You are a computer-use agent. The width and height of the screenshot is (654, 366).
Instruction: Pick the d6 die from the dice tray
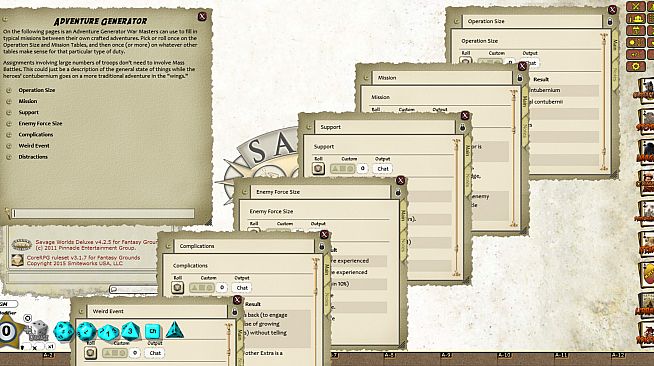(x=152, y=331)
